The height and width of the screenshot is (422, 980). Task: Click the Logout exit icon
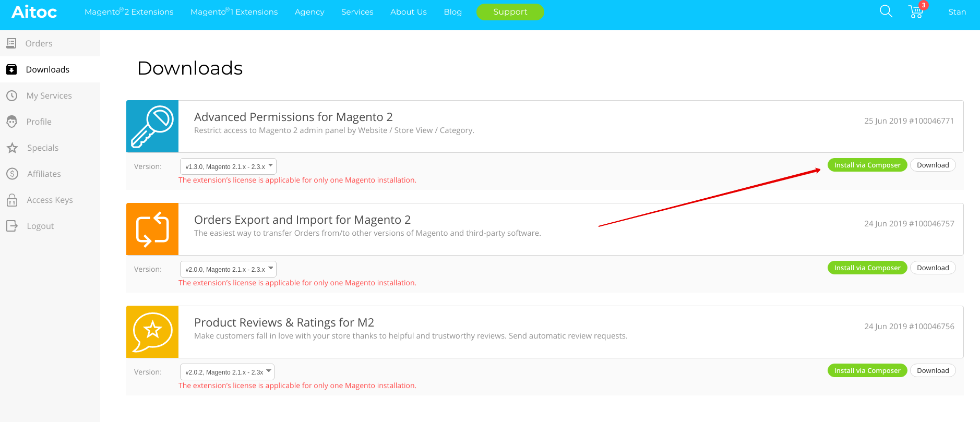pyautogui.click(x=12, y=226)
